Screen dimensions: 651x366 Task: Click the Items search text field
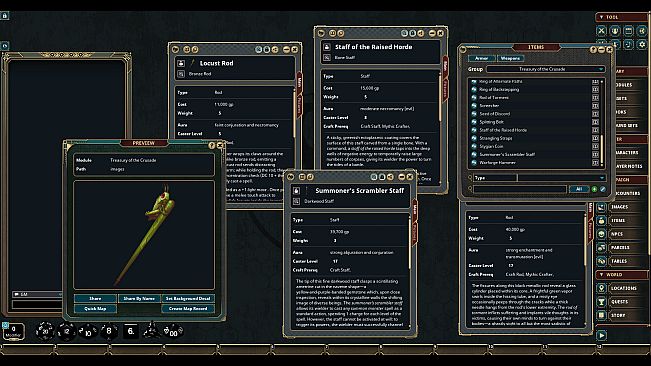coord(520,189)
